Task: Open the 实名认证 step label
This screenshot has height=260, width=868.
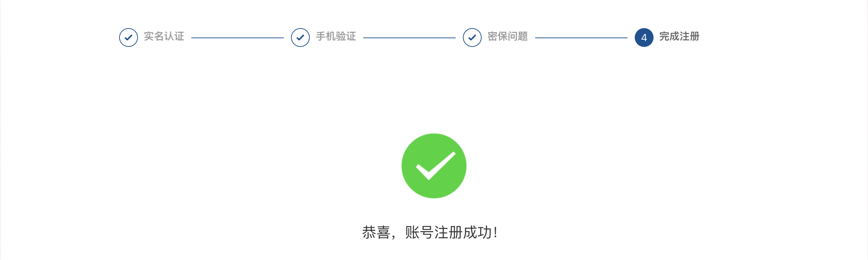Action: [x=164, y=36]
